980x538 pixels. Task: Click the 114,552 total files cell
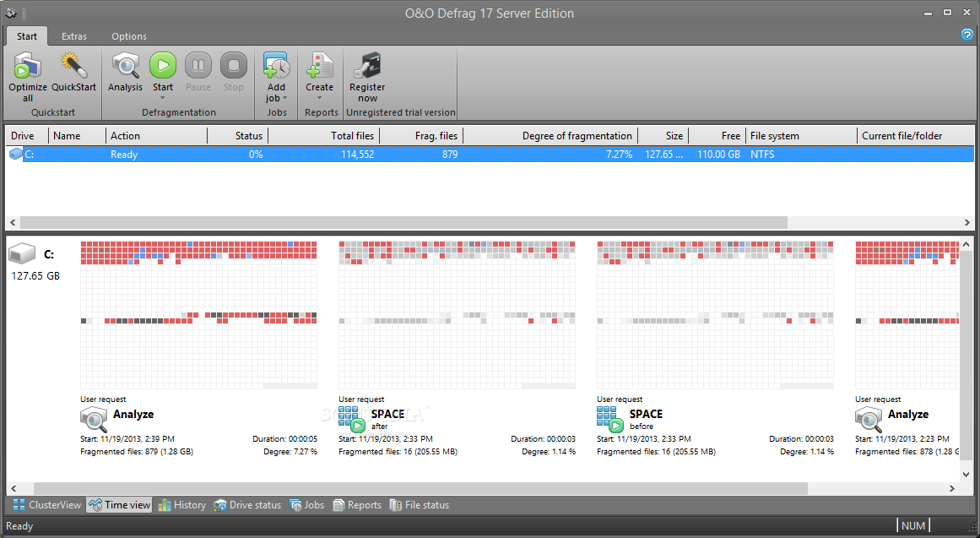[358, 154]
